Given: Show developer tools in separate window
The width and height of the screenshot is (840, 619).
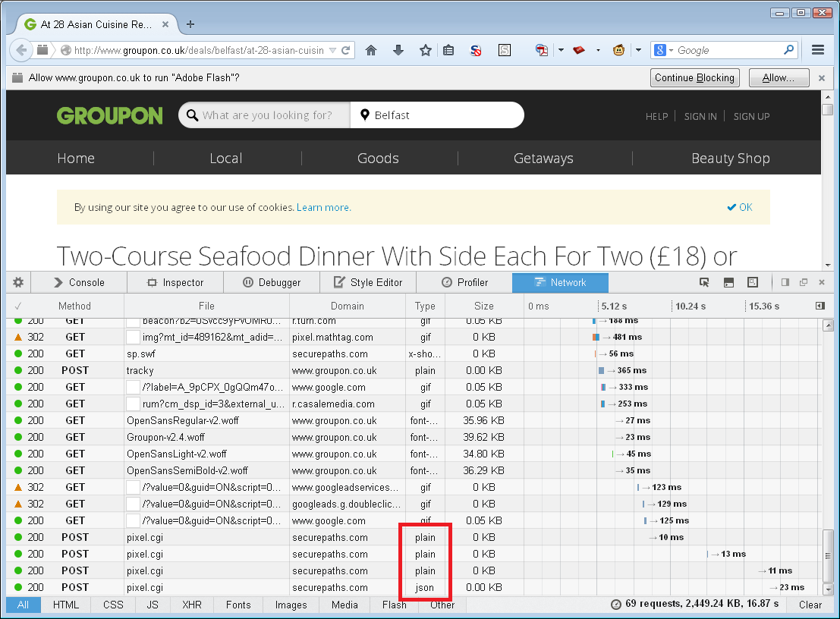Looking at the screenshot, I should click(803, 282).
